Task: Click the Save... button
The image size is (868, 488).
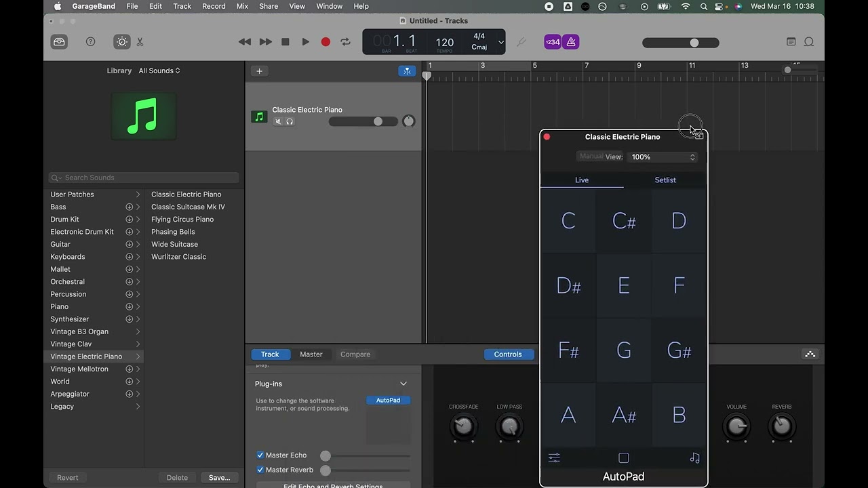Action: point(219,478)
